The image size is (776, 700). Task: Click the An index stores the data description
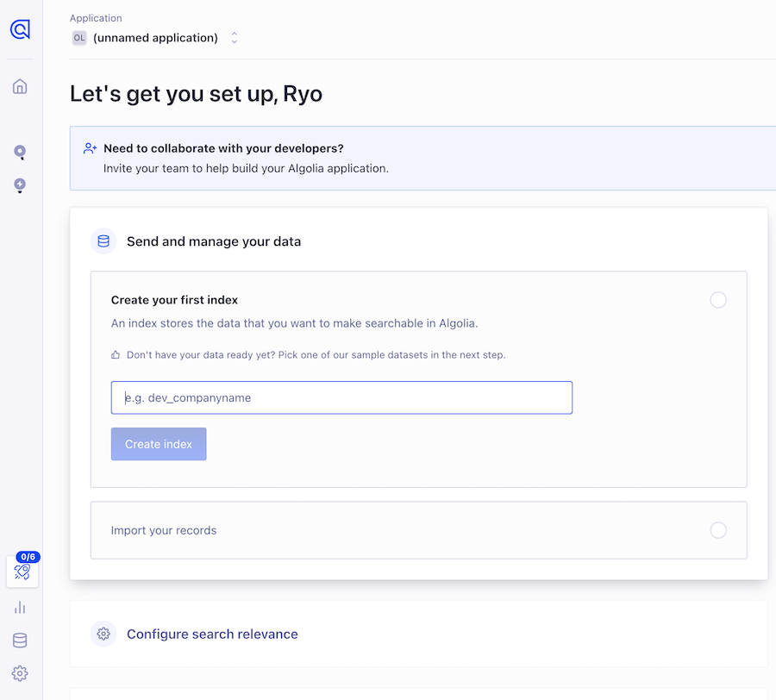[x=295, y=323]
